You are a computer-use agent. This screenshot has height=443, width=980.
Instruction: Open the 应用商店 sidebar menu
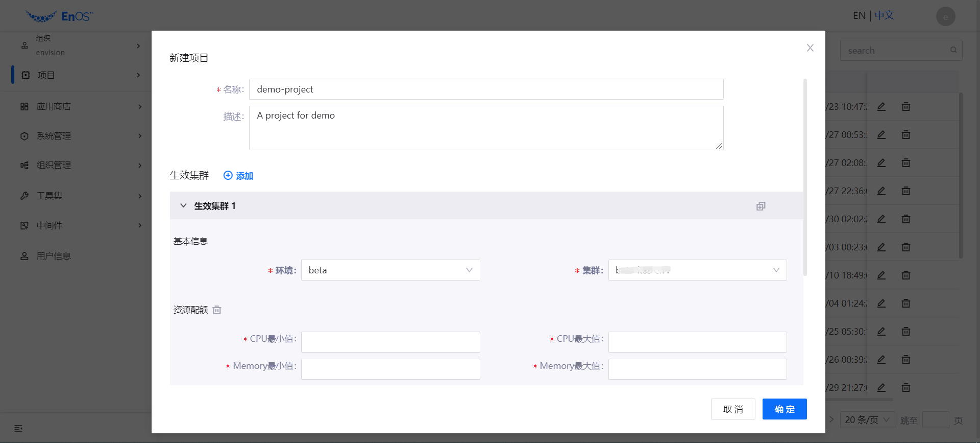coord(76,106)
